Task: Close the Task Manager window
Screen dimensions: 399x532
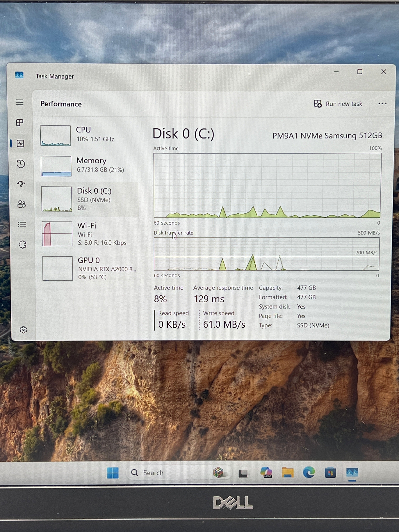Action: coord(384,72)
